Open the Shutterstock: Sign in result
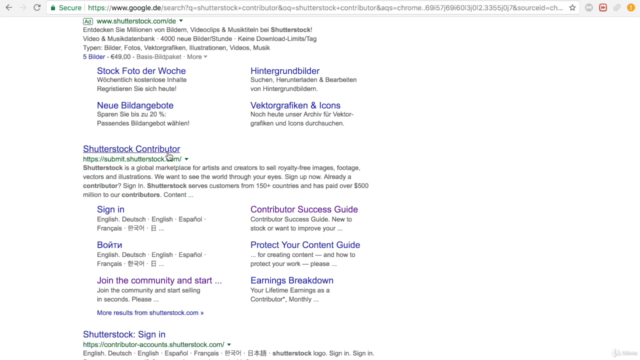This screenshot has height=360, width=640. (124, 334)
